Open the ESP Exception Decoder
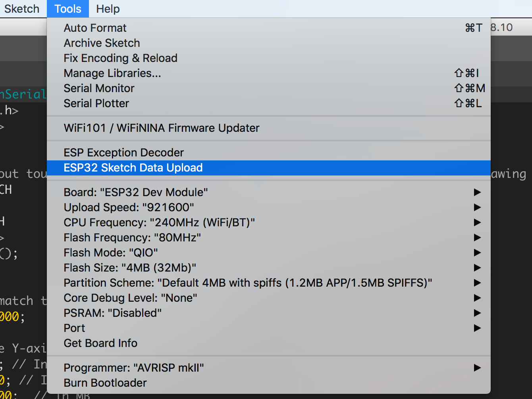The image size is (532, 399). click(123, 152)
